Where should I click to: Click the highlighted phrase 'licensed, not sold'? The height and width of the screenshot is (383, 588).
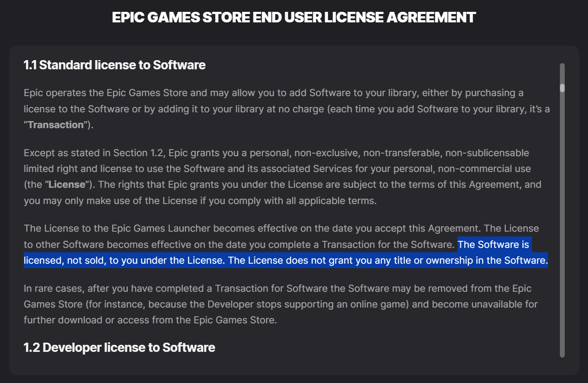pos(65,261)
